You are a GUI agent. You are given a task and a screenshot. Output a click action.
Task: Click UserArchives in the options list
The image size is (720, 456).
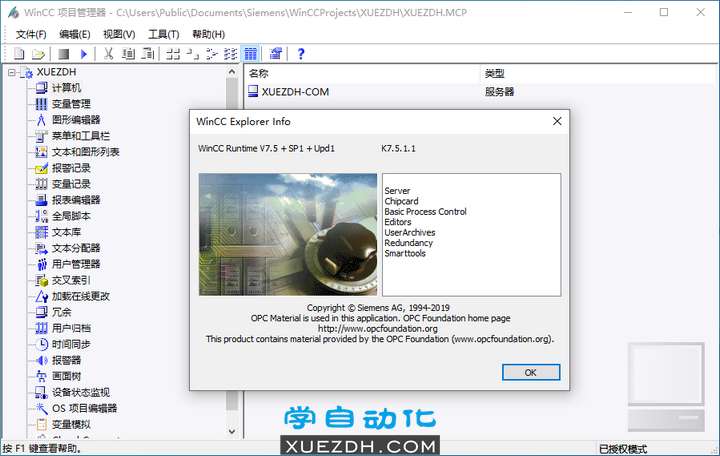click(x=410, y=232)
